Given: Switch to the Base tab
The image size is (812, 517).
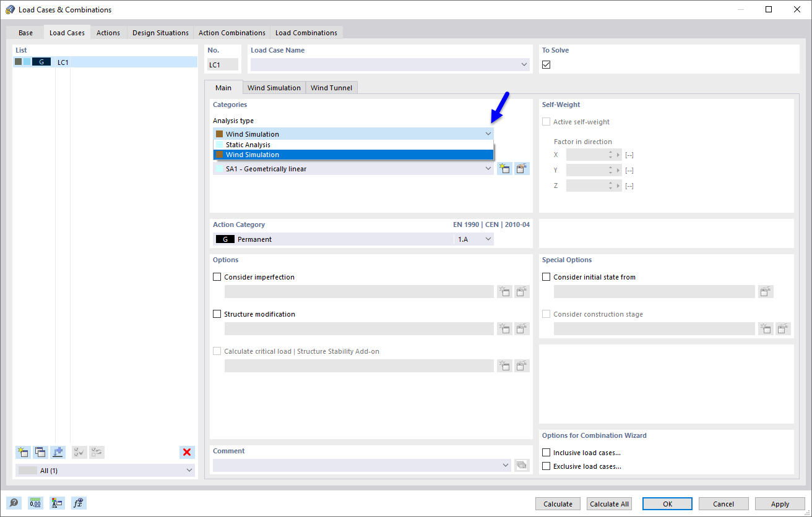Looking at the screenshot, I should 25,33.
